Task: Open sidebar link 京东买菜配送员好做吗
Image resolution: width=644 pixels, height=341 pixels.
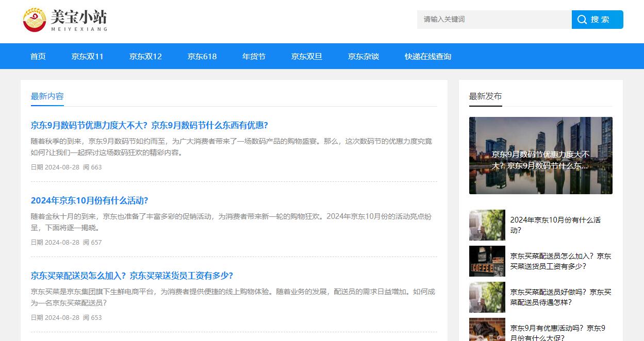Action: [560, 297]
